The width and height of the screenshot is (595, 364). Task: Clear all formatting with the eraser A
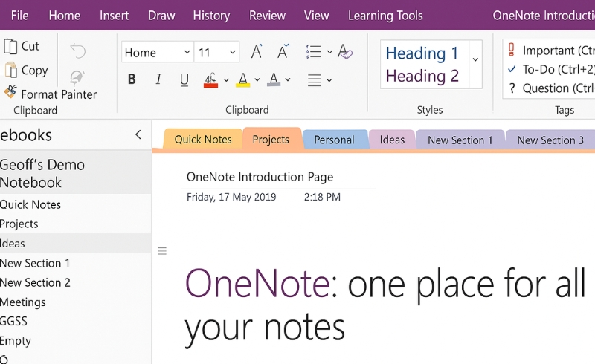pyautogui.click(x=344, y=51)
